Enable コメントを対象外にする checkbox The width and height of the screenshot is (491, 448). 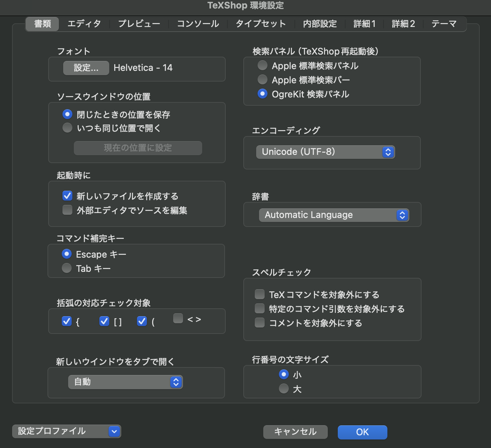point(260,323)
